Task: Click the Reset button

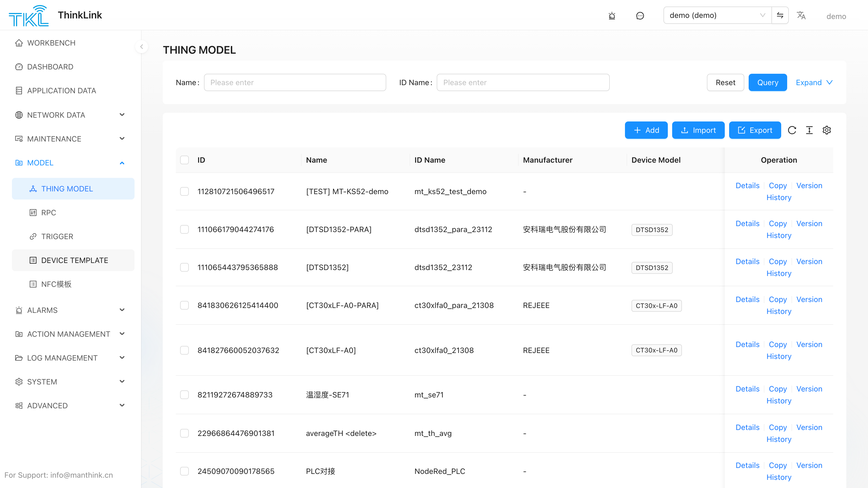Action: 725,82
